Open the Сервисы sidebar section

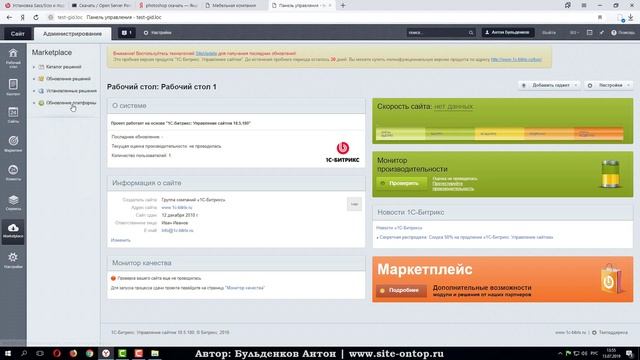click(x=13, y=202)
